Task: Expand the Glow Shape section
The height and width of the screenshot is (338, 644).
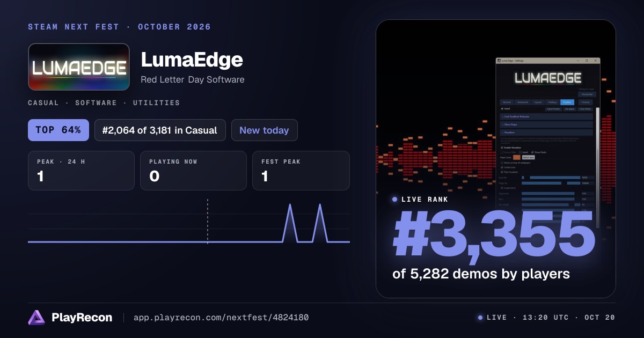Action: coord(546,124)
